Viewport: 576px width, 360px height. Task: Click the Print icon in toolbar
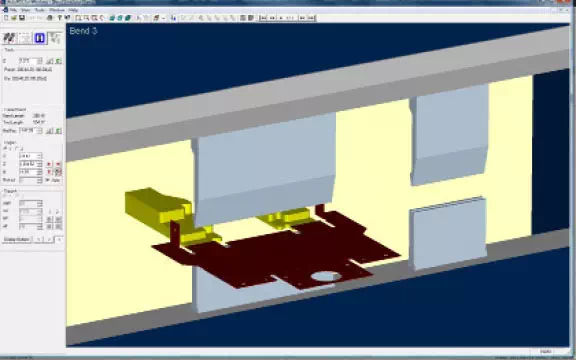click(50, 18)
